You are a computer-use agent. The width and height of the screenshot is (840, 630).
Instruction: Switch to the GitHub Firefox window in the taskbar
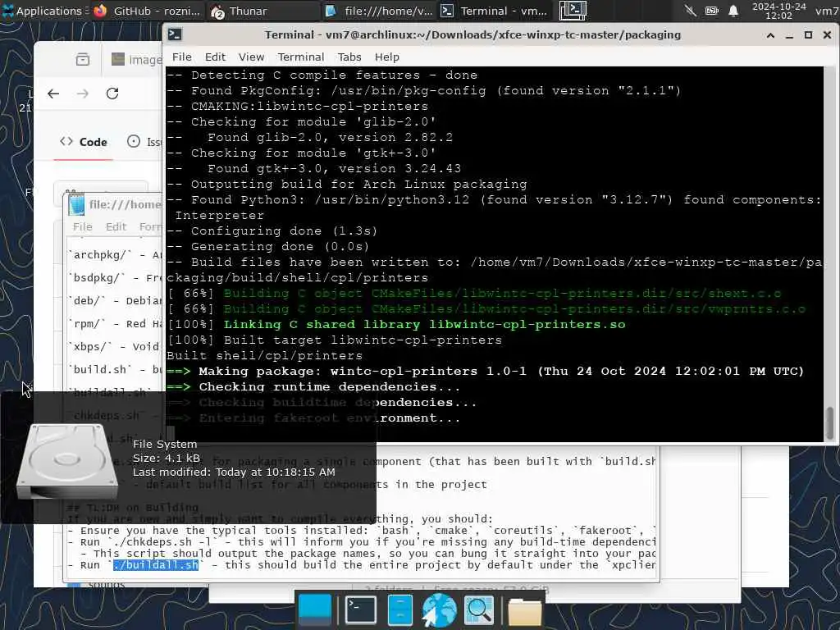148,11
